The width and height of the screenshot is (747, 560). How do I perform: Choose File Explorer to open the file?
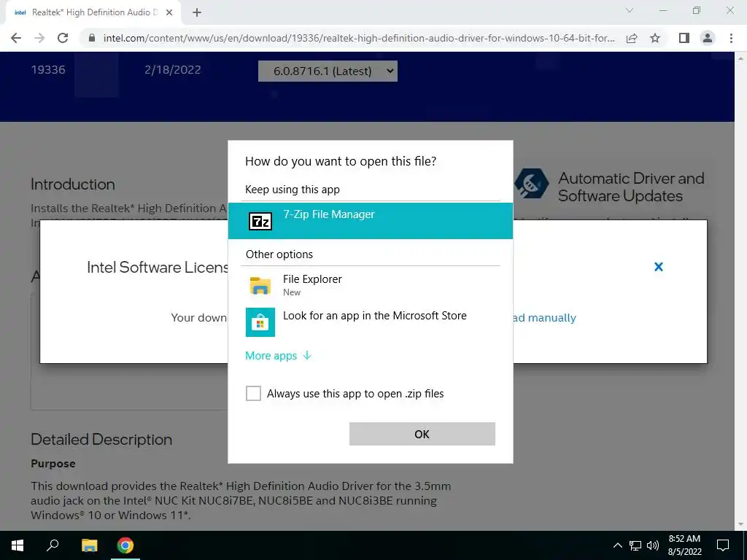(x=370, y=285)
